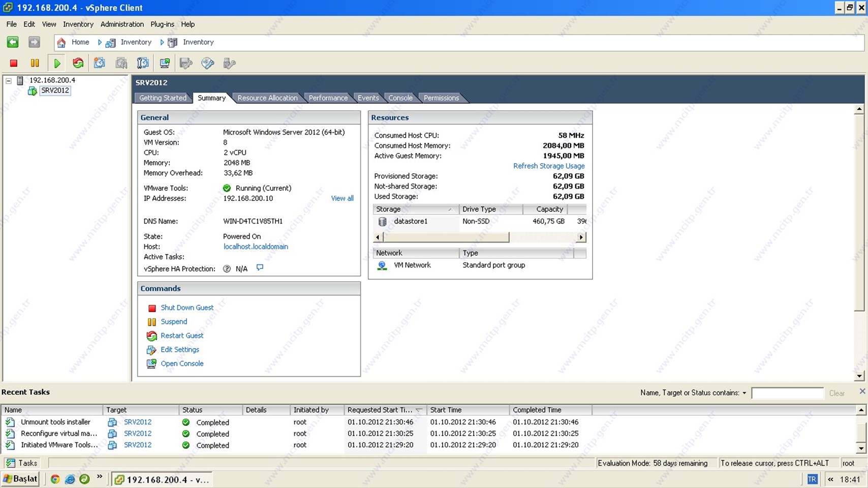This screenshot has height=488, width=868.
Task: Open the Inventory menu
Action: 78,24
